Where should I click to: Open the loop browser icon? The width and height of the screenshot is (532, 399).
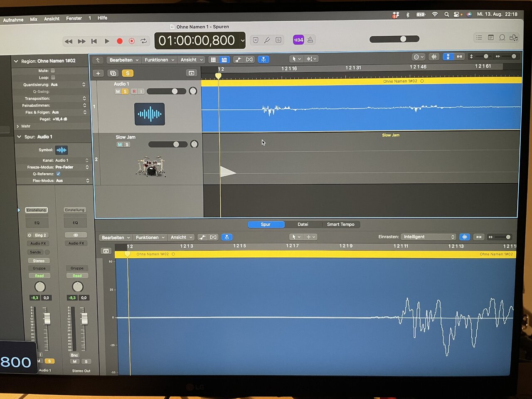[x=502, y=37]
